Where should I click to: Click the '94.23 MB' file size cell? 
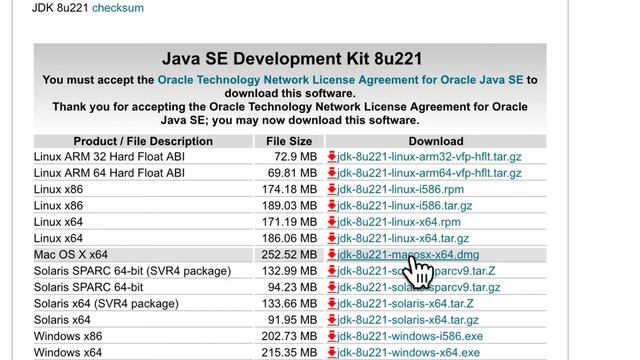tap(292, 287)
